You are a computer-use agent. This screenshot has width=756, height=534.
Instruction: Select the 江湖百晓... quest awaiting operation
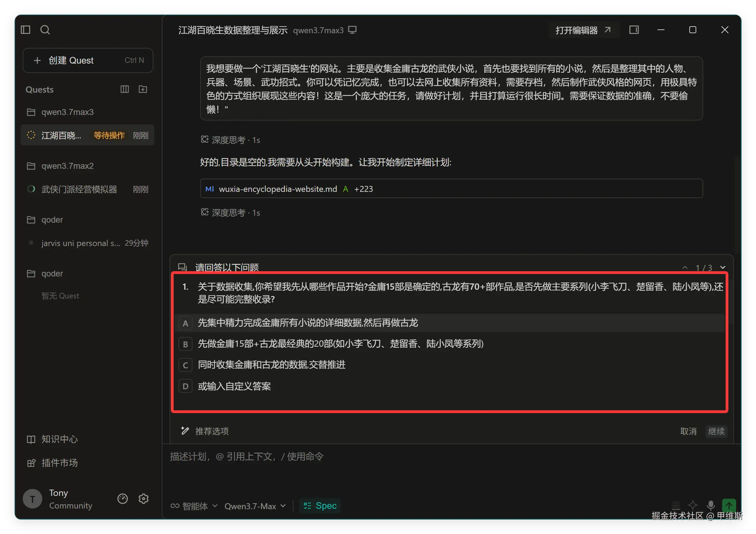pyautogui.click(x=87, y=135)
